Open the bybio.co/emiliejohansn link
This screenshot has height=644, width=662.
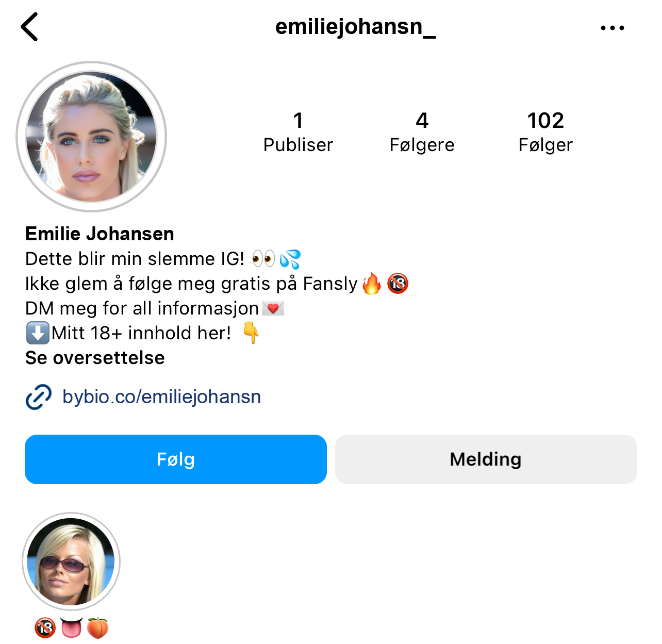[161, 397]
